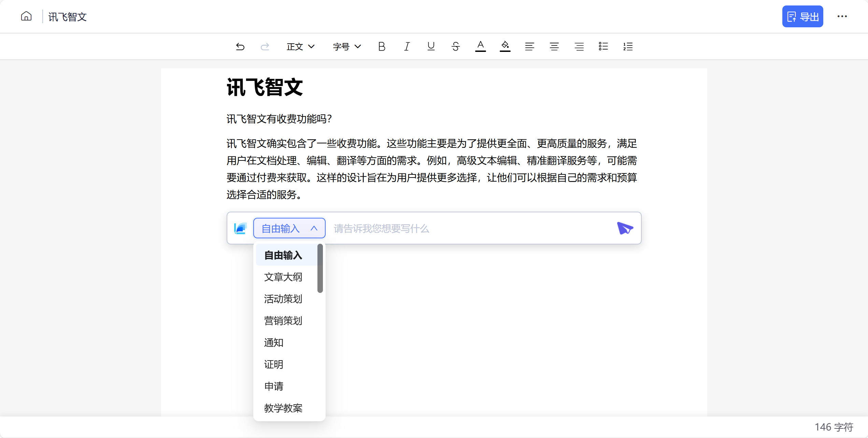Screen dimensions: 868x438
Task: Click the dropdown list scrollbar
Action: (x=320, y=268)
